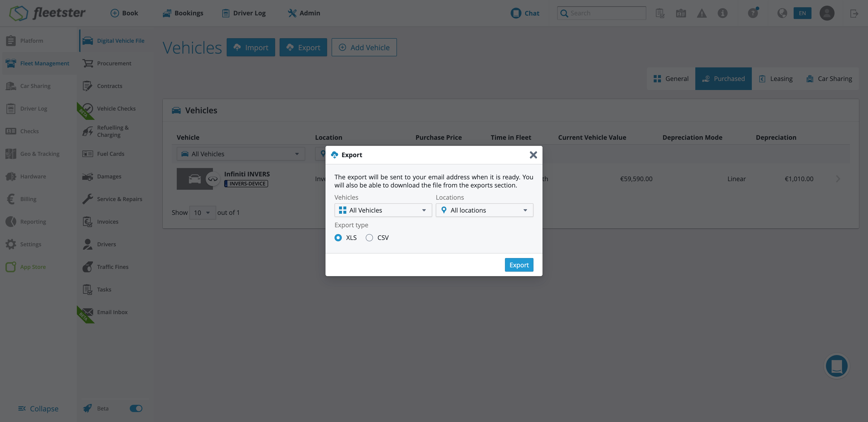Open Traffic Fines in sidebar
The image size is (868, 422).
coord(113,267)
